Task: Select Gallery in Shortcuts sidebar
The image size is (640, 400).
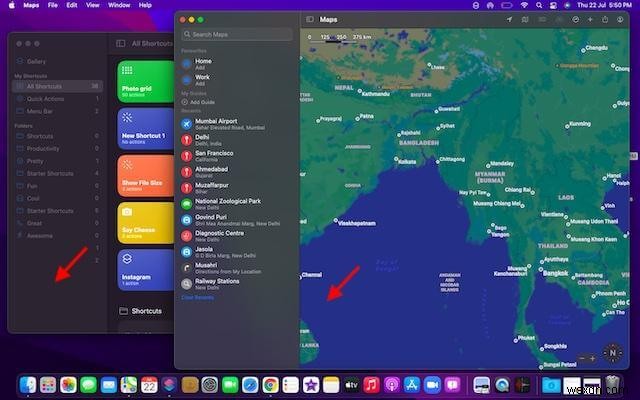Action: (57, 61)
